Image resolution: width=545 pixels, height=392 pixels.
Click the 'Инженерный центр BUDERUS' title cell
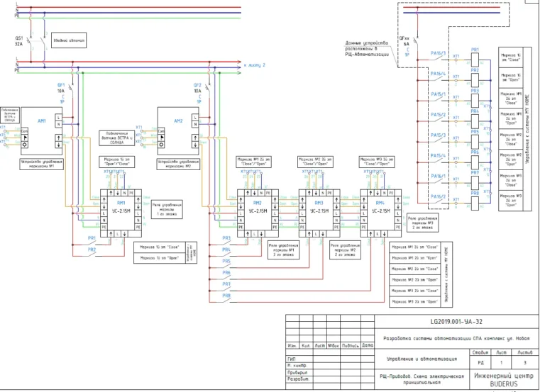point(504,379)
